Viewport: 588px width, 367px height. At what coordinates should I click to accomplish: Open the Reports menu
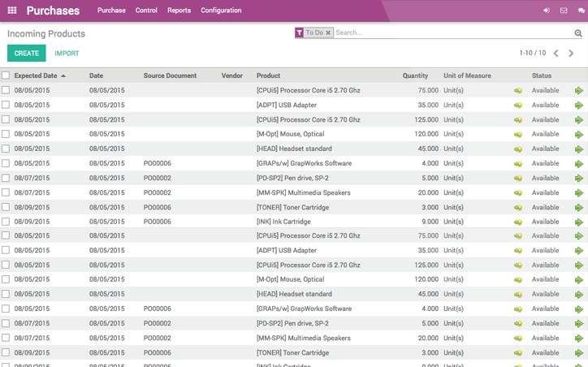pos(179,11)
